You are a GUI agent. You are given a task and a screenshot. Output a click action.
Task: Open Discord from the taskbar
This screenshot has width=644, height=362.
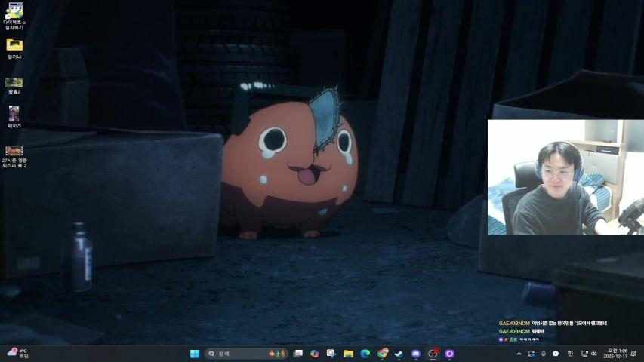click(x=416, y=354)
